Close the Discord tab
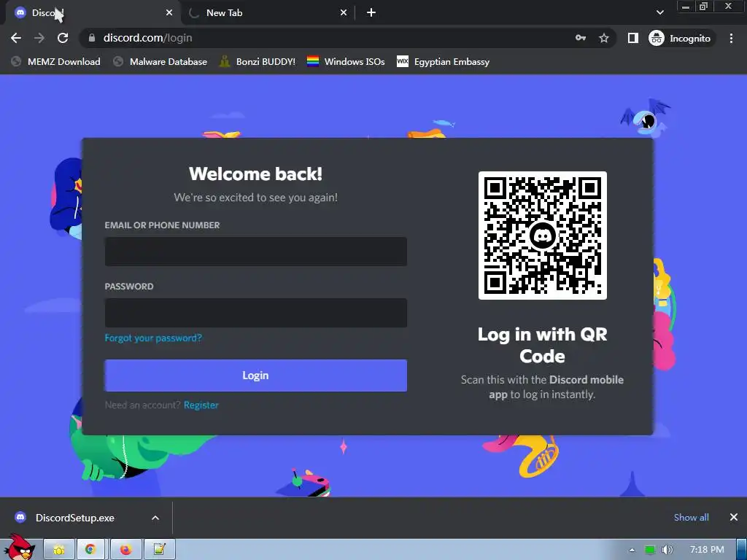Screen dimensions: 747x560 pos(169,13)
